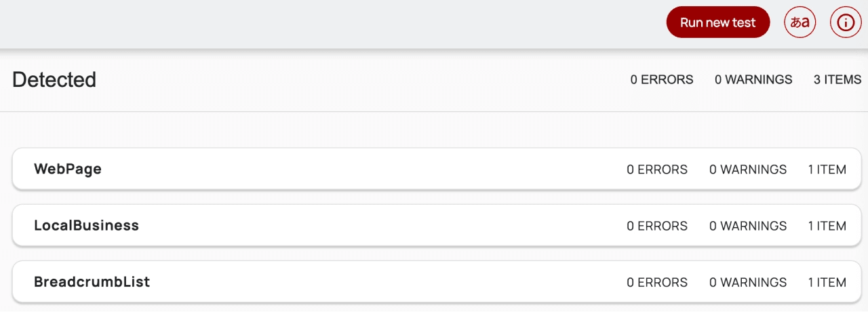
Task: Click WebPage row's 0 ERRORS label
Action: pyautogui.click(x=657, y=170)
